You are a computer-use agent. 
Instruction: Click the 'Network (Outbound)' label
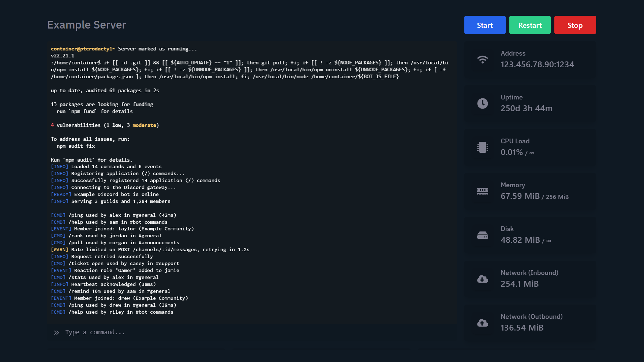coord(532,317)
